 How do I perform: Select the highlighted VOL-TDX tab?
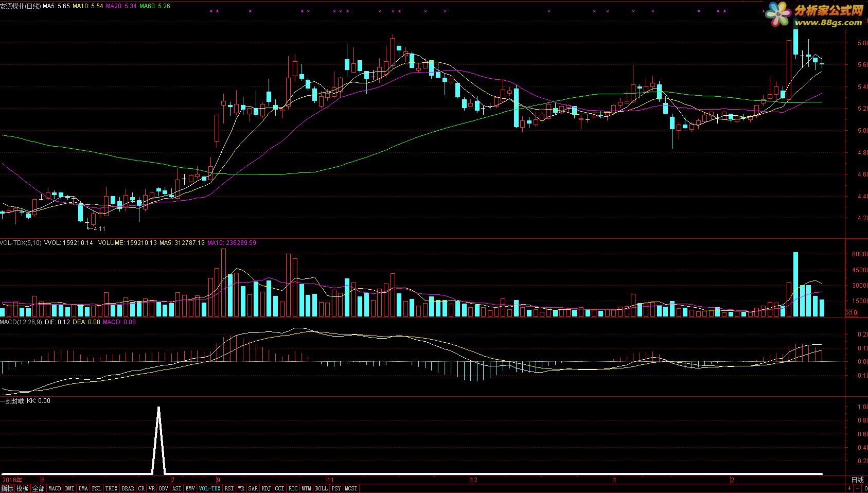pyautogui.click(x=209, y=488)
